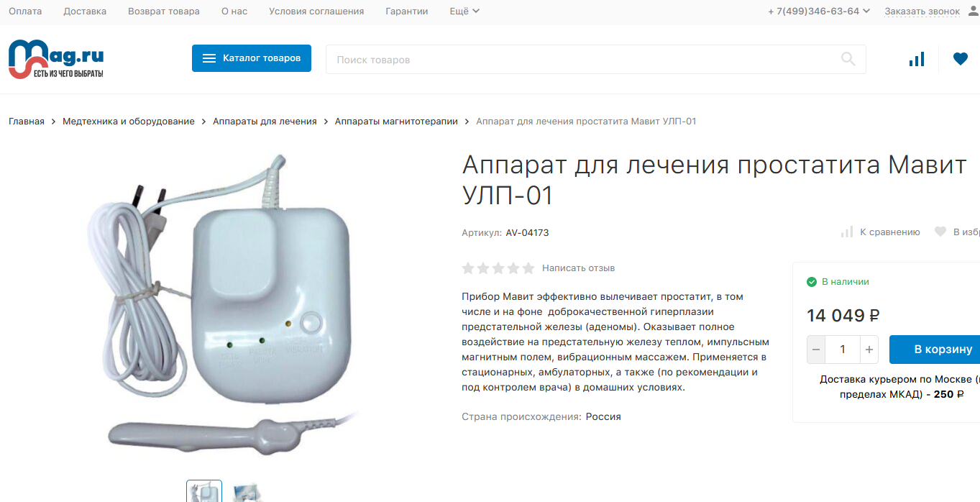This screenshot has width=980, height=502.
Task: Go to Медтехника и оборудование breadcrumb
Action: point(129,122)
